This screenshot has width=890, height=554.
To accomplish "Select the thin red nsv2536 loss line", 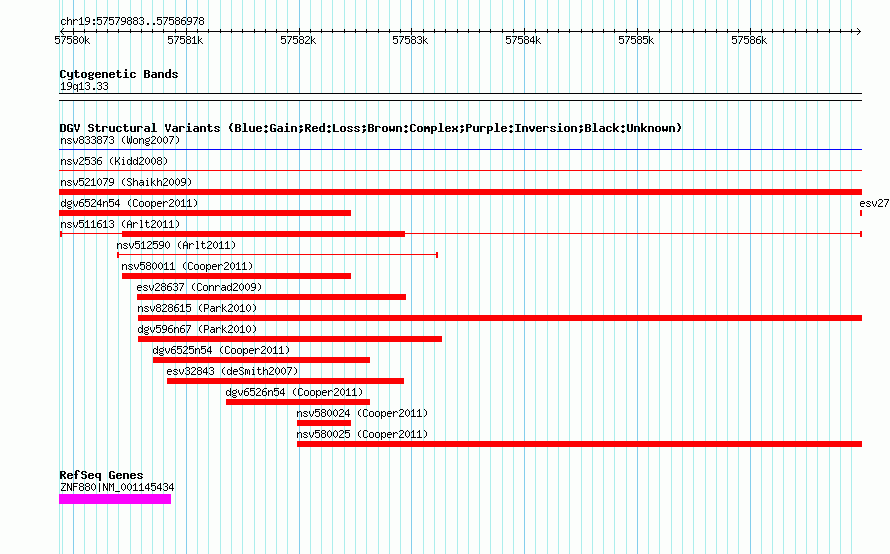I will [x=460, y=171].
